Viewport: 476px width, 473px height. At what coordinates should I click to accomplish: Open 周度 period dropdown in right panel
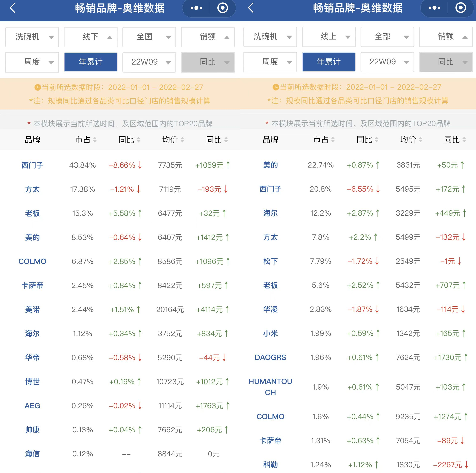tap(270, 62)
